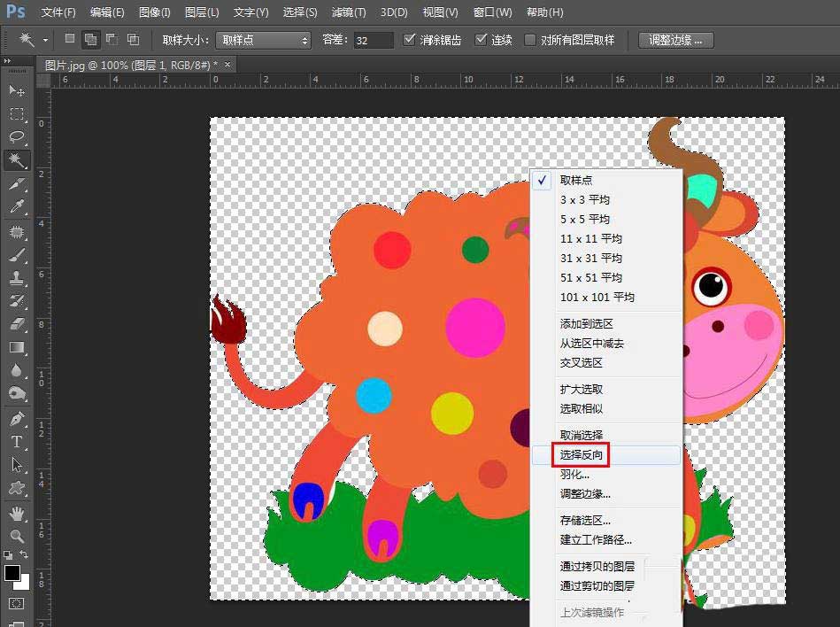840x627 pixels.
Task: Select the Lasso tool
Action: pyautogui.click(x=16, y=137)
